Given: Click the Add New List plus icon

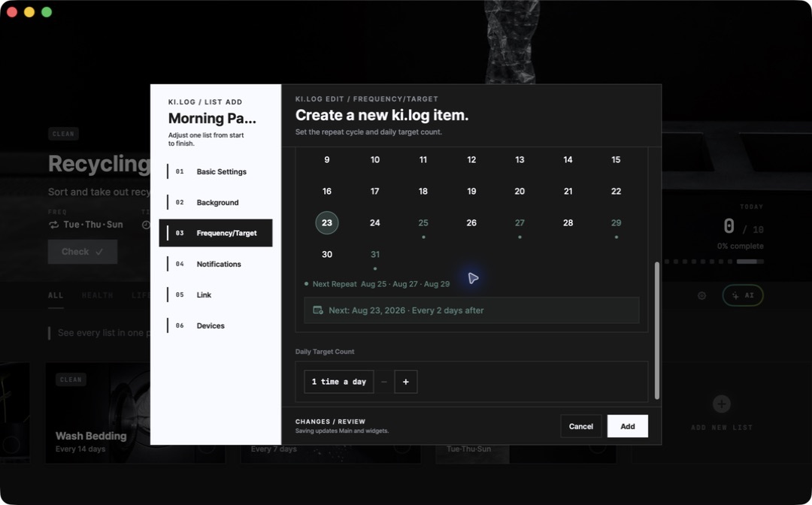Looking at the screenshot, I should 721,404.
